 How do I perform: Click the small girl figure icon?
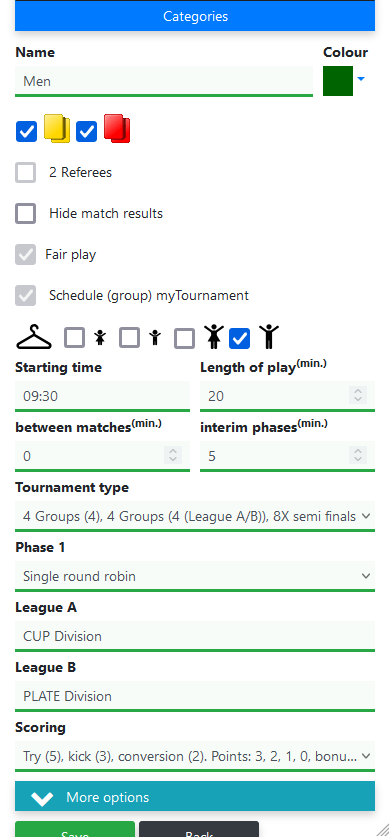100,338
